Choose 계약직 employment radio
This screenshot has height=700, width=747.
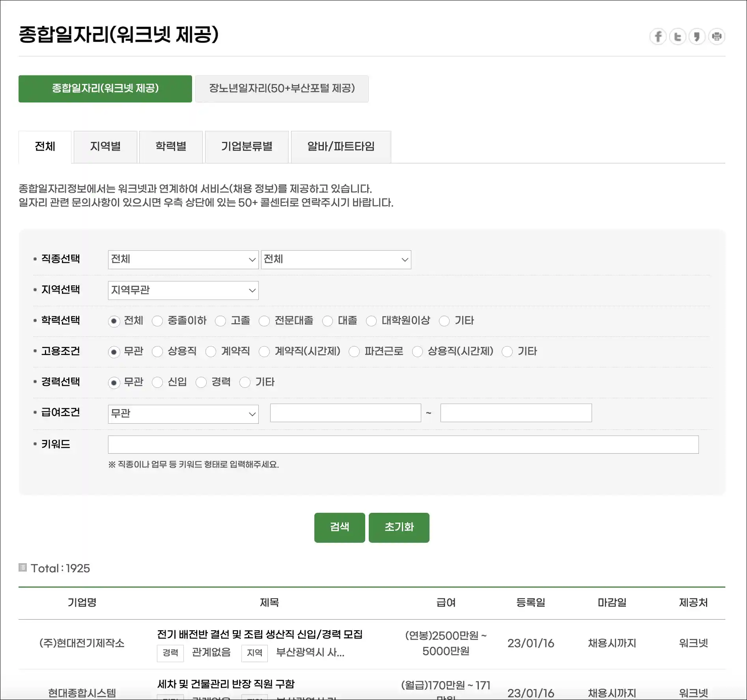pos(211,352)
